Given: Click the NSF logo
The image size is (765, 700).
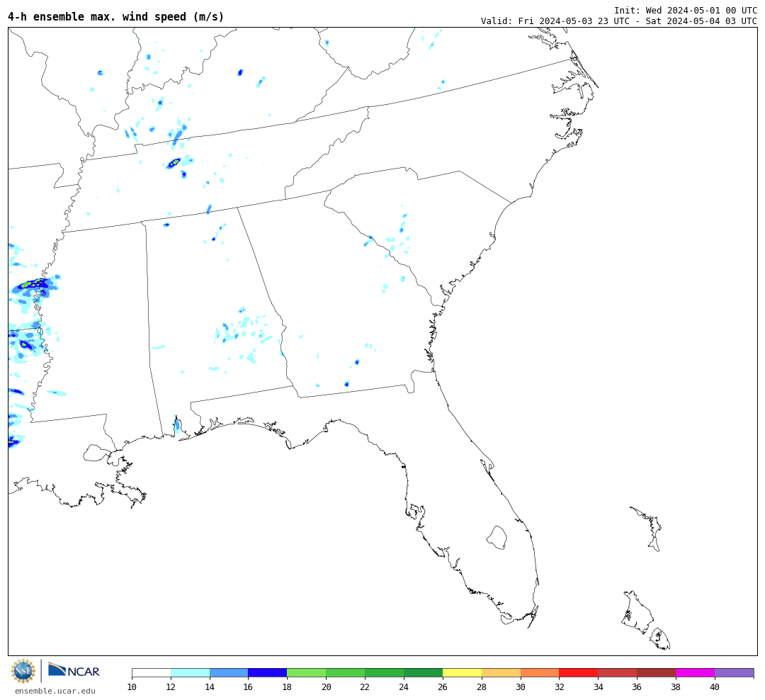Looking at the screenshot, I should [x=23, y=671].
